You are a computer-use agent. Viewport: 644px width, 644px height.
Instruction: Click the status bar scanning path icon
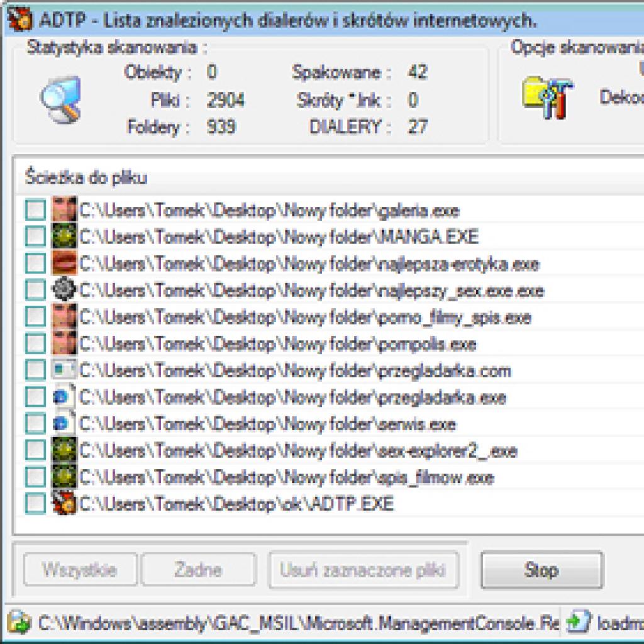click(19, 623)
